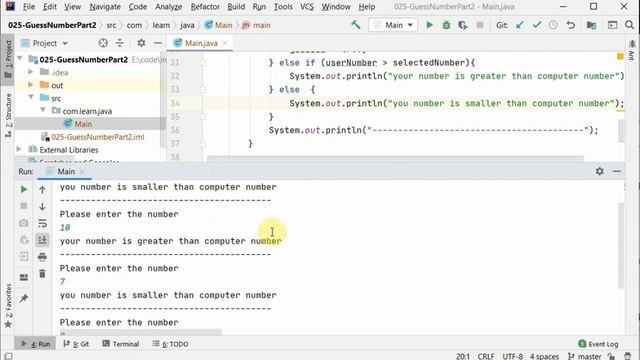This screenshot has height=360, width=640.
Task: Open the File menu
Action: tap(29, 7)
